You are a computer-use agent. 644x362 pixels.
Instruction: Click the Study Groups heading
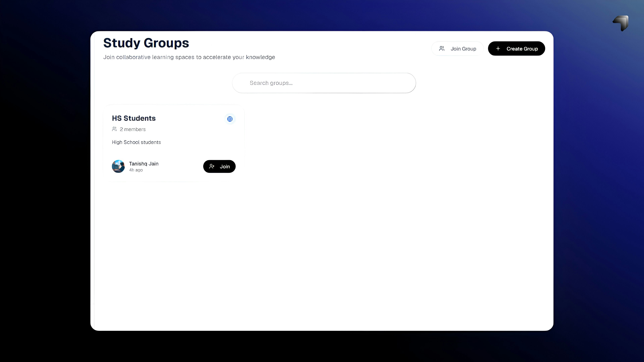146,43
